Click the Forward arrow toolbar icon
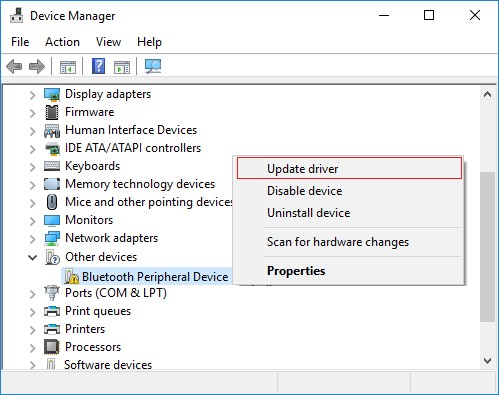 click(x=37, y=66)
